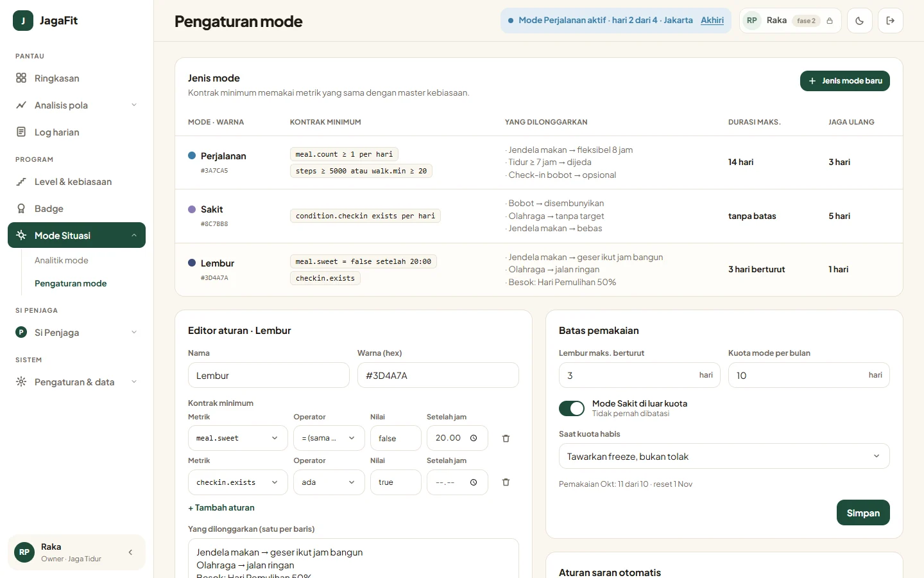Open the checkin.exists metric dropdown

point(238,482)
